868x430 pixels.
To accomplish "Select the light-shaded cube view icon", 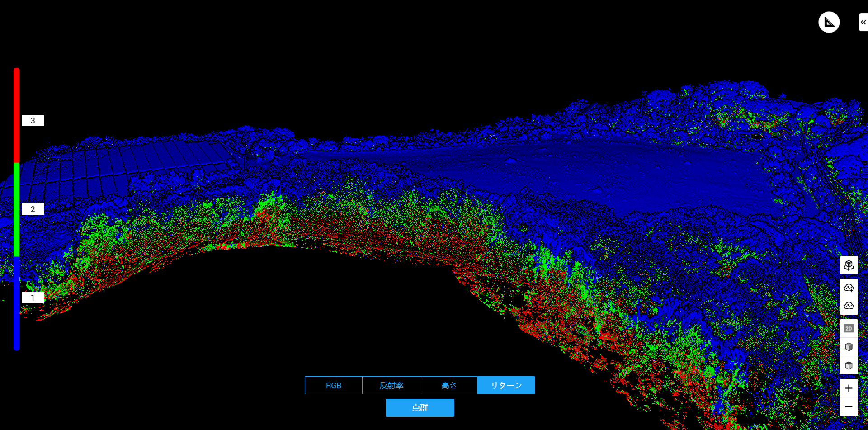I will coord(849,347).
